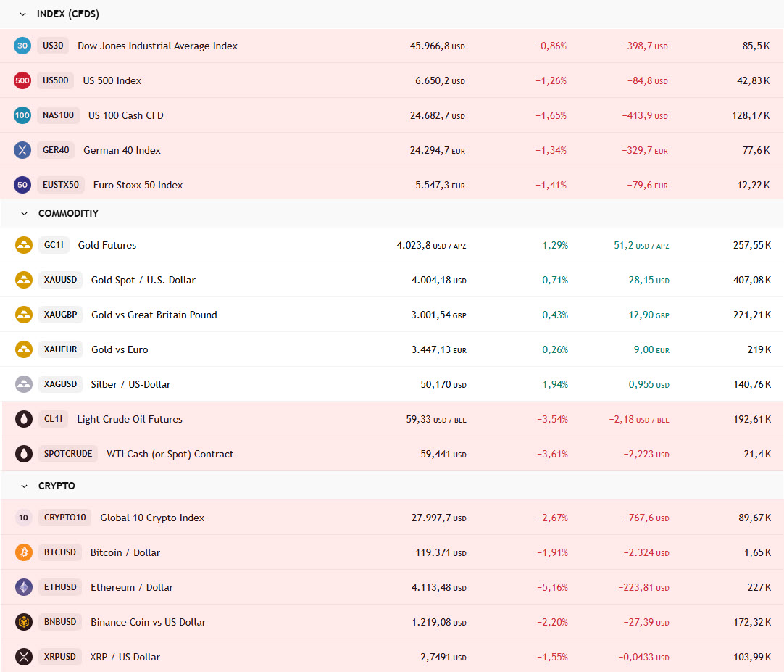Click the NAS100 round icon
Viewport: 784px width, 672px height.
[x=22, y=115]
